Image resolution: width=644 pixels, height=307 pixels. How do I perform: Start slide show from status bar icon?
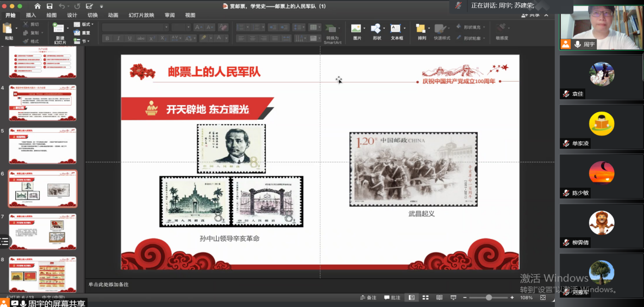pyautogui.click(x=453, y=298)
